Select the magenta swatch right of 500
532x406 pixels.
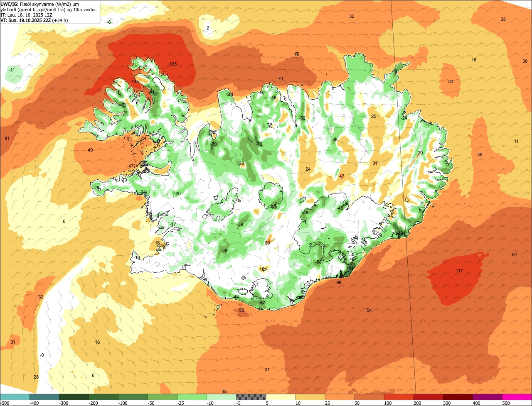point(517,397)
